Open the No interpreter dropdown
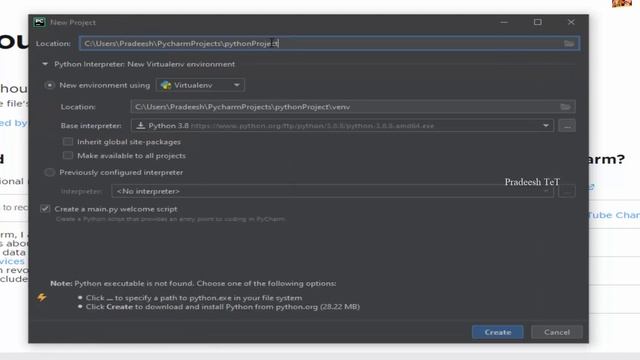The image size is (640, 360). (332, 191)
